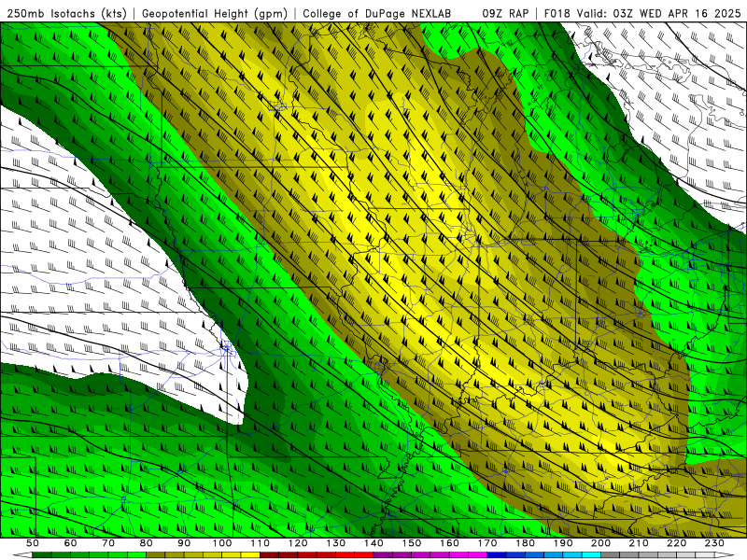Viewport: 747px width, 560px height.
Task: Click the legend value '90'
Action: click(184, 543)
